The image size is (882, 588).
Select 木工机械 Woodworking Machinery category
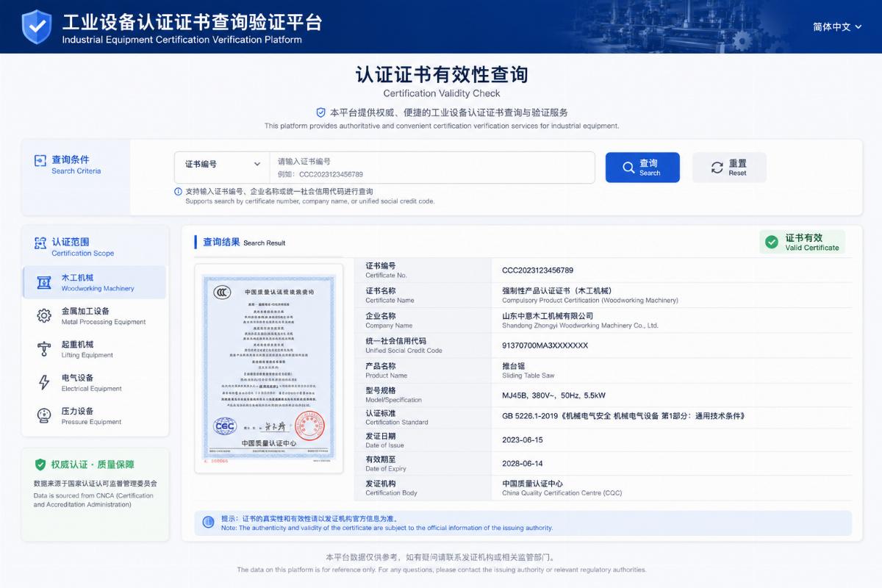click(95, 282)
